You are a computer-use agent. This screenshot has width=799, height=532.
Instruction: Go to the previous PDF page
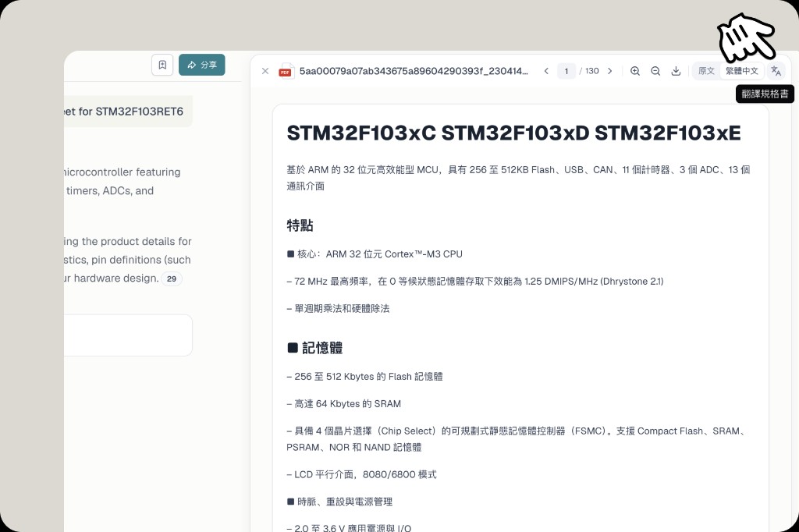coord(546,71)
